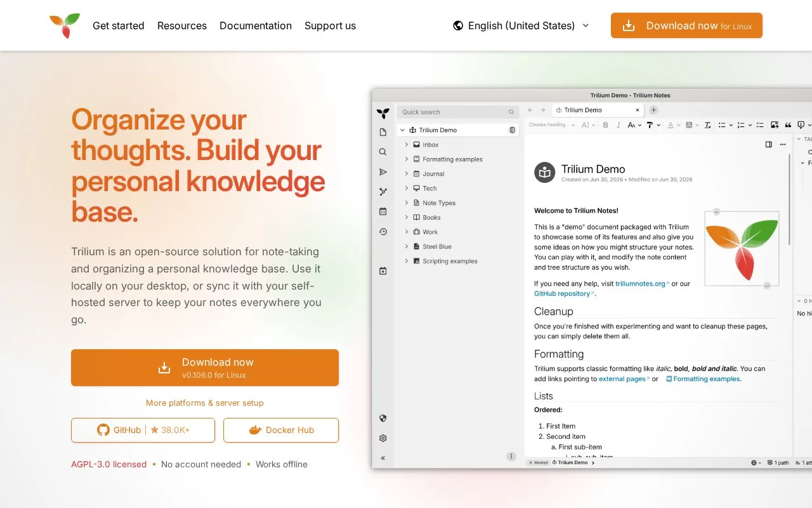Click the insert image toolbar icon
This screenshot has width=812, height=508.
(x=775, y=125)
